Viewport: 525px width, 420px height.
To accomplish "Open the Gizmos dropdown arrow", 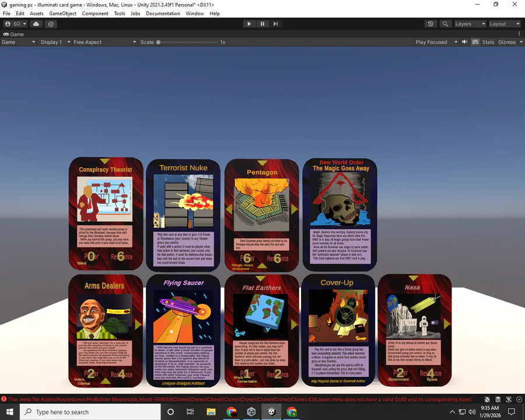I will click(521, 42).
